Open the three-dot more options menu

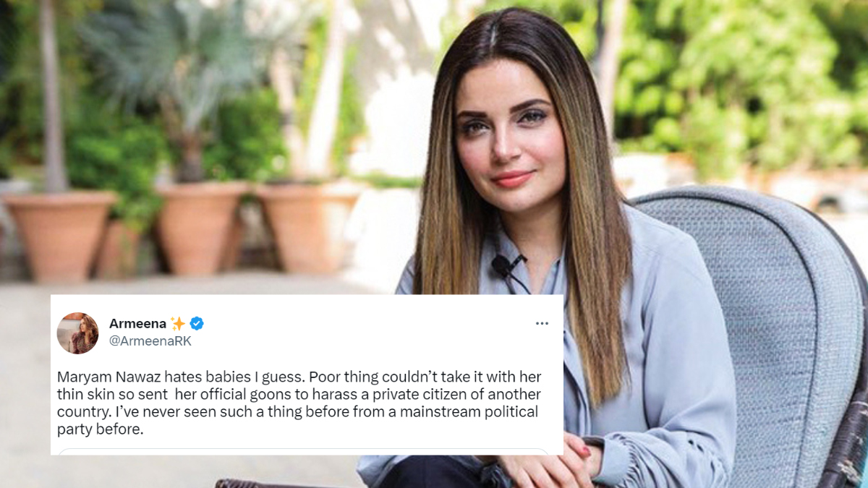point(542,323)
